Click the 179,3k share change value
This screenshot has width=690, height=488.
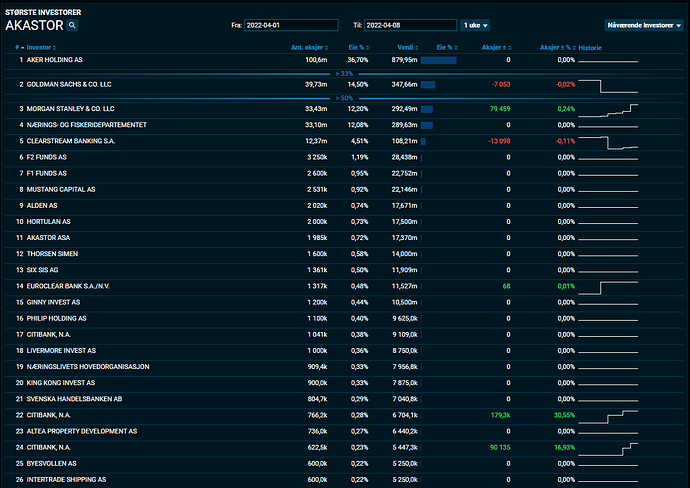(x=501, y=415)
